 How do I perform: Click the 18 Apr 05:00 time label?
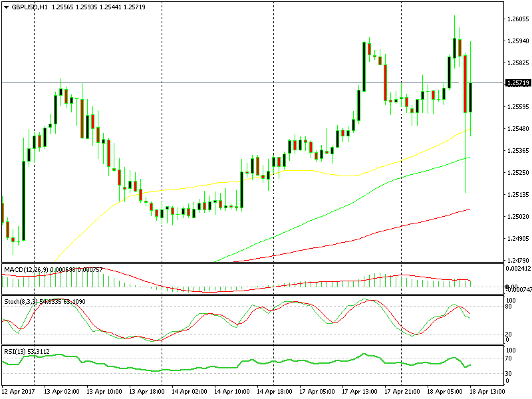tap(444, 392)
